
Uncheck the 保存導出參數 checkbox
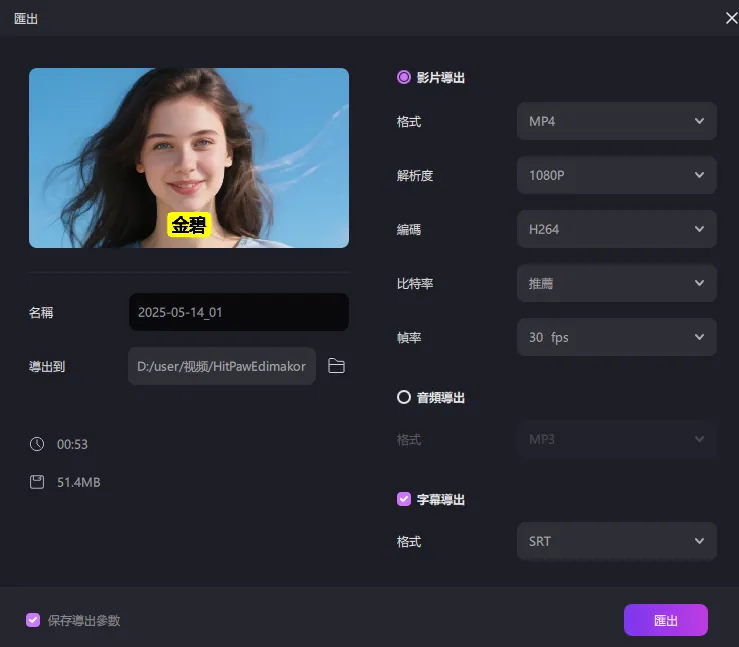click(33, 620)
